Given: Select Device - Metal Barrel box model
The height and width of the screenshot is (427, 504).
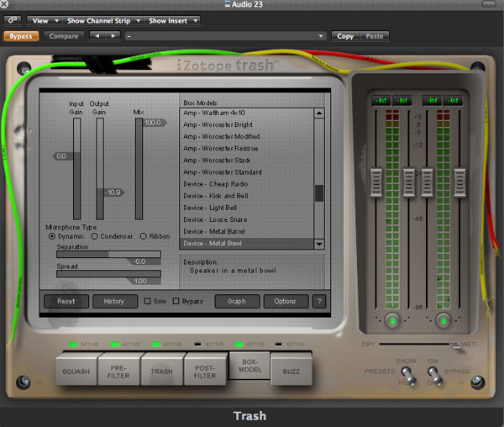Looking at the screenshot, I should coord(246,231).
